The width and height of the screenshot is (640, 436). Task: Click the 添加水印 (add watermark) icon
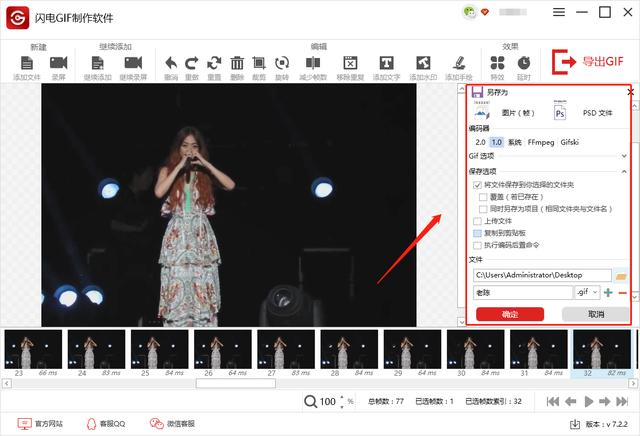(x=422, y=64)
